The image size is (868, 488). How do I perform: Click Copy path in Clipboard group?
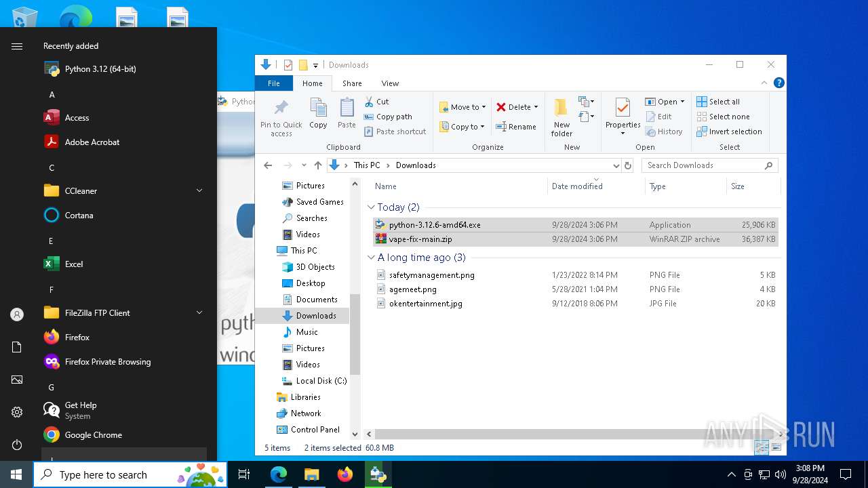coord(388,117)
